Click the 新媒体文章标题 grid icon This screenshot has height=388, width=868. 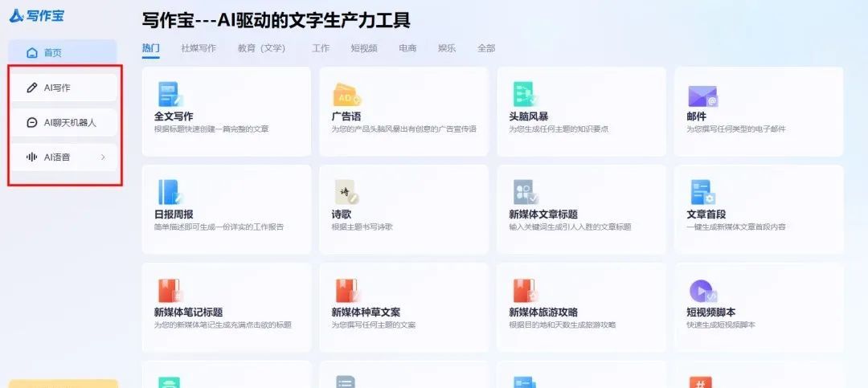[x=525, y=192]
